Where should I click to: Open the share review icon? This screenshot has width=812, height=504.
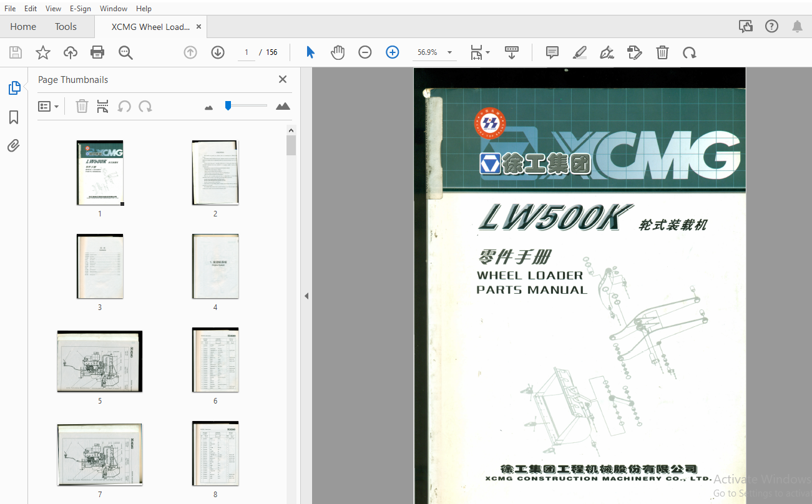745,26
